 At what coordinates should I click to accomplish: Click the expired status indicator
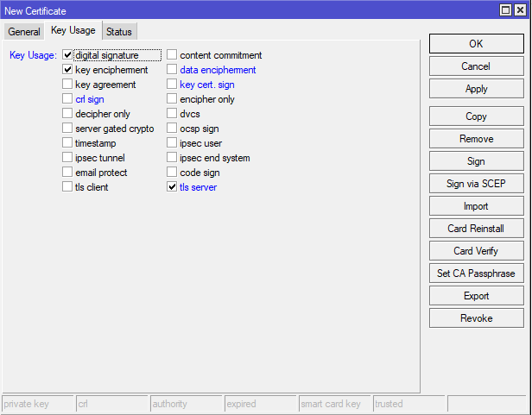(261, 404)
